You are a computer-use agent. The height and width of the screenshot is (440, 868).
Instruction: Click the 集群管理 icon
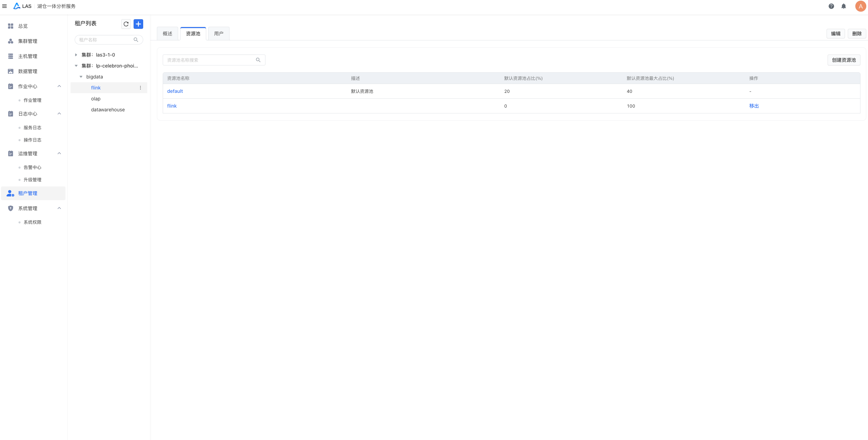(x=11, y=41)
